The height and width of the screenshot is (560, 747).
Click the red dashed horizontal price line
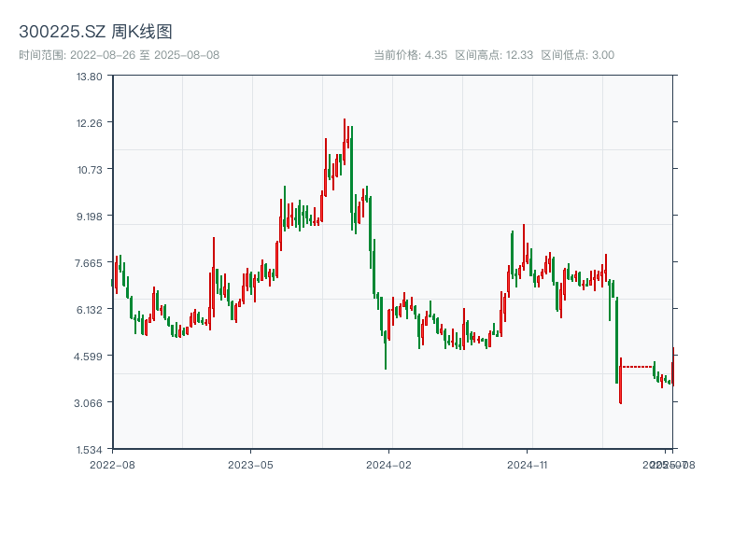pos(637,367)
